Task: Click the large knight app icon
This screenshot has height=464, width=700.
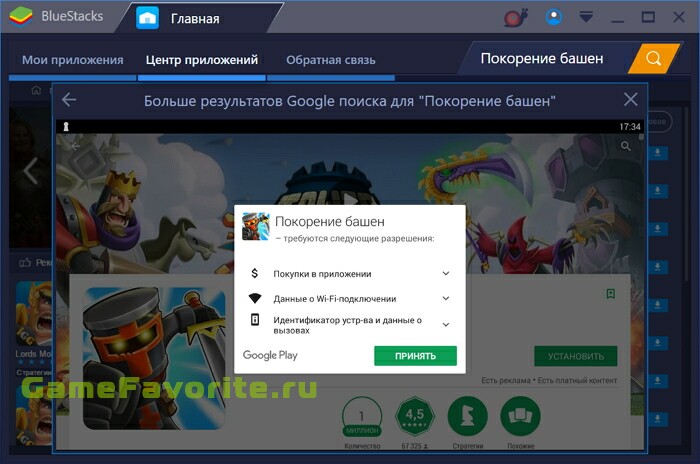Action: (154, 359)
